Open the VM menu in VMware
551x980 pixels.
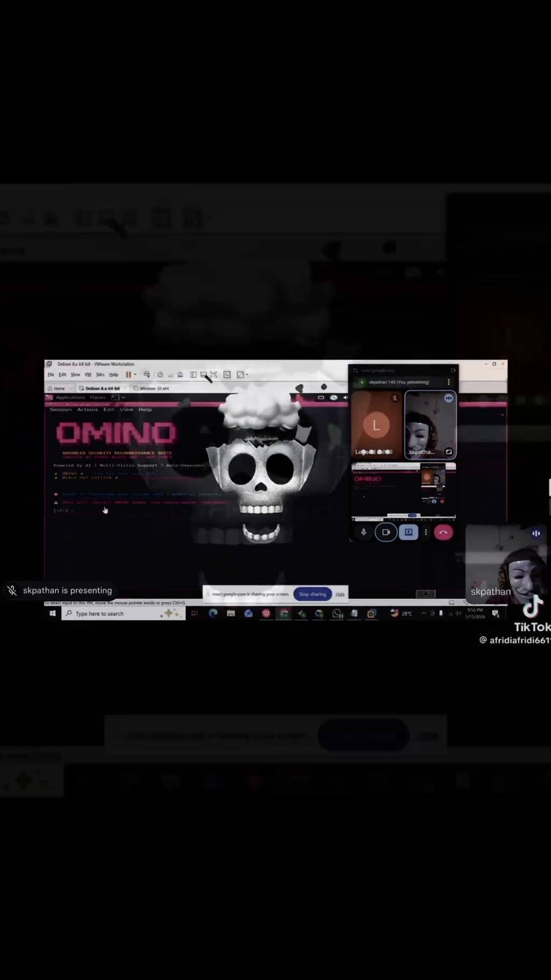88,375
